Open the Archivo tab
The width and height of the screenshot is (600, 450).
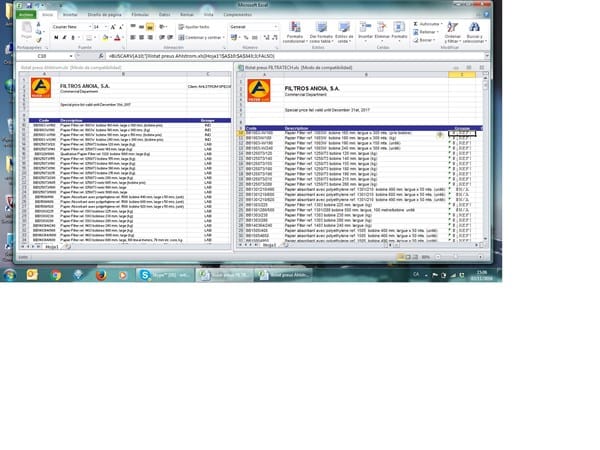point(26,15)
